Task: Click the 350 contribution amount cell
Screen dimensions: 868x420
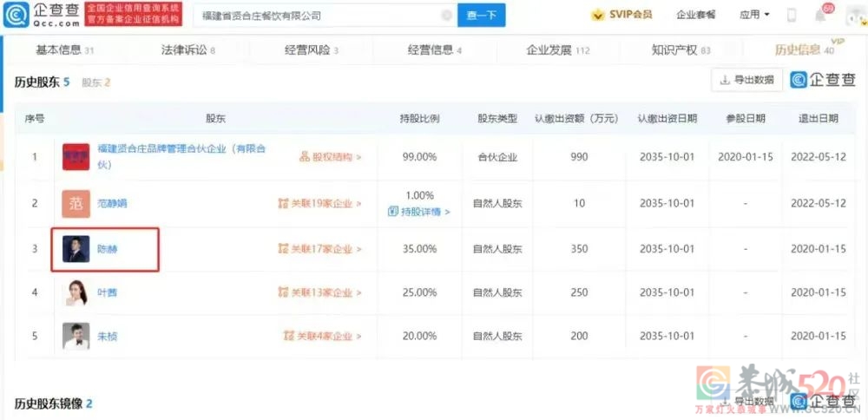Action: click(579, 249)
